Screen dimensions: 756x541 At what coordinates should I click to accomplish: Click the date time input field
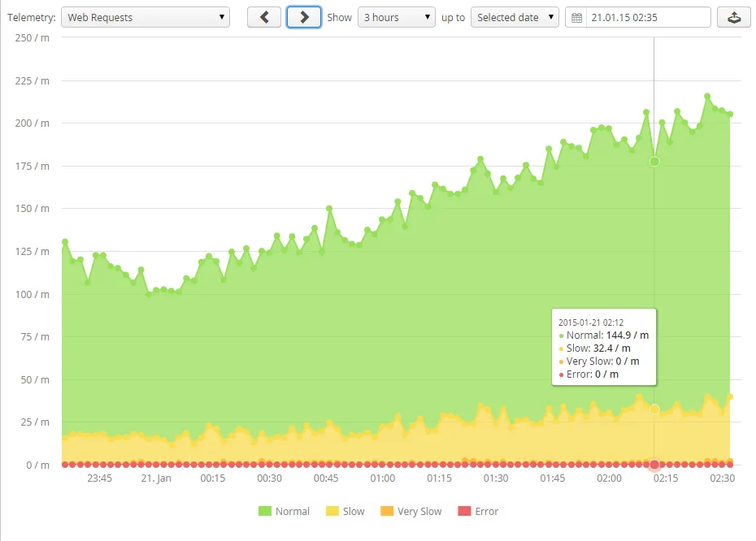[x=646, y=17]
